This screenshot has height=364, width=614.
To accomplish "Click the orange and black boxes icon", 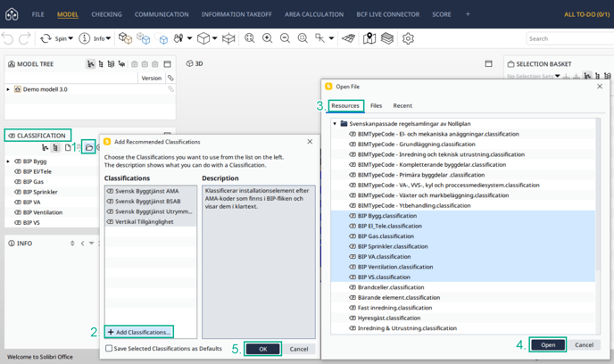I will (125, 38).
